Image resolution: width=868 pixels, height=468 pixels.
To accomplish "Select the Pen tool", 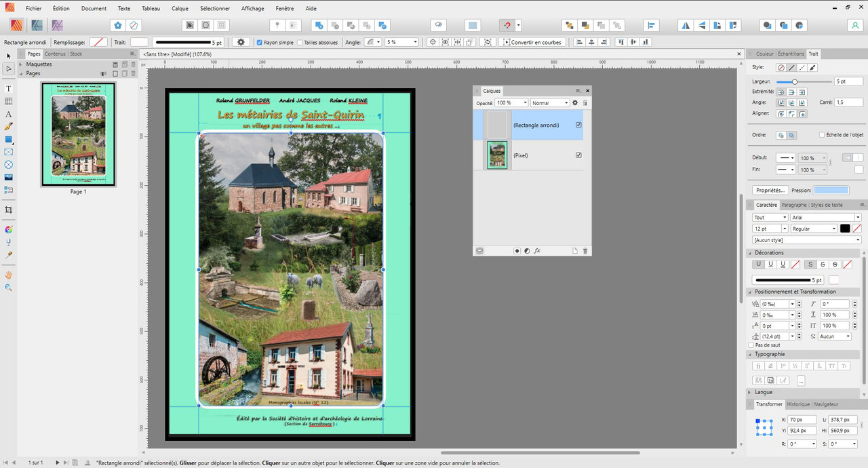I will tap(9, 127).
